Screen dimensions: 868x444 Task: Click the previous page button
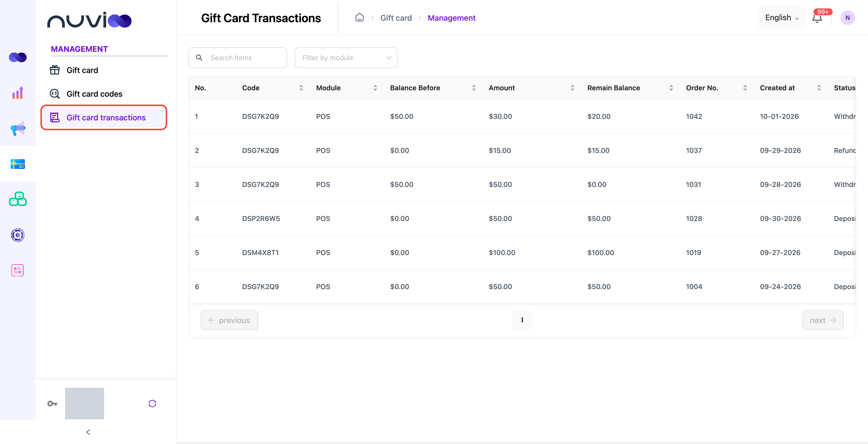click(229, 320)
